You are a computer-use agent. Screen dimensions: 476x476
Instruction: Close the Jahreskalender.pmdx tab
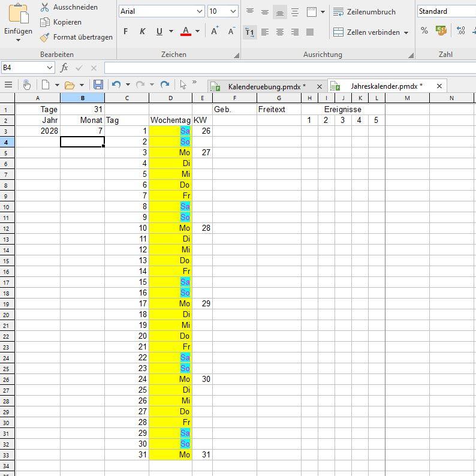click(439, 86)
